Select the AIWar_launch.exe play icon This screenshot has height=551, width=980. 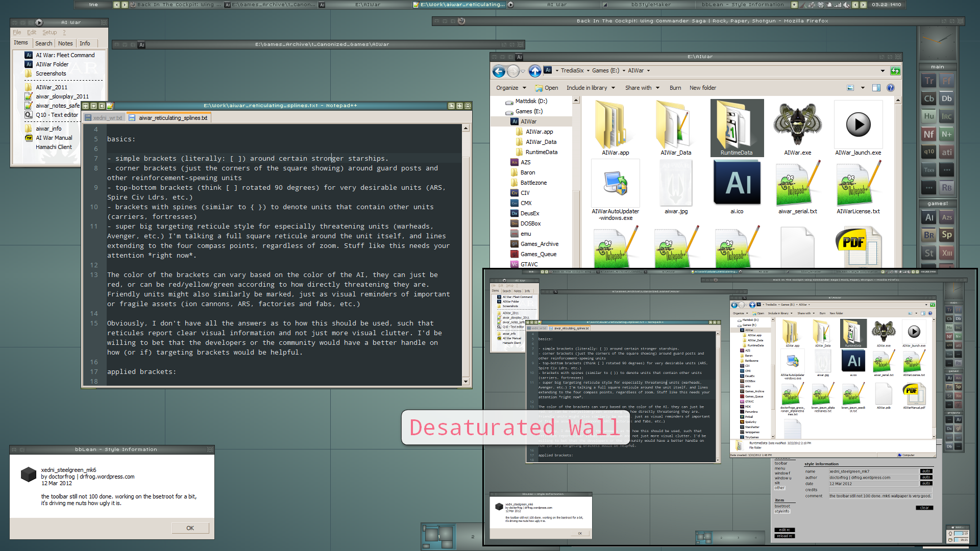858,125
